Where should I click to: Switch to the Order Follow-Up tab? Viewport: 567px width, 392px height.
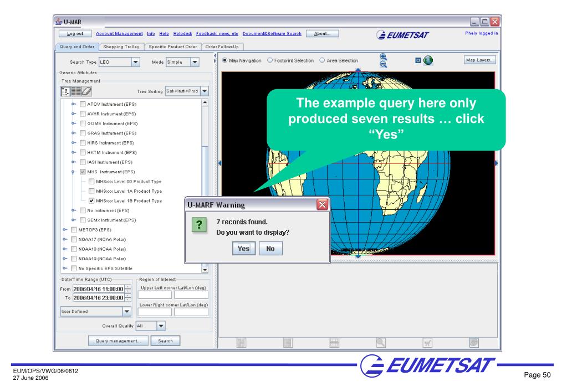222,47
